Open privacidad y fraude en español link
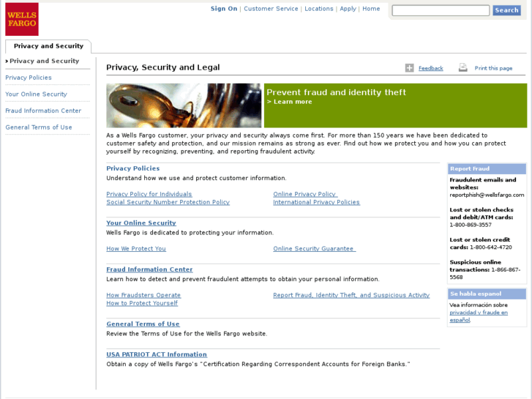The image size is (532, 399). coord(479,316)
